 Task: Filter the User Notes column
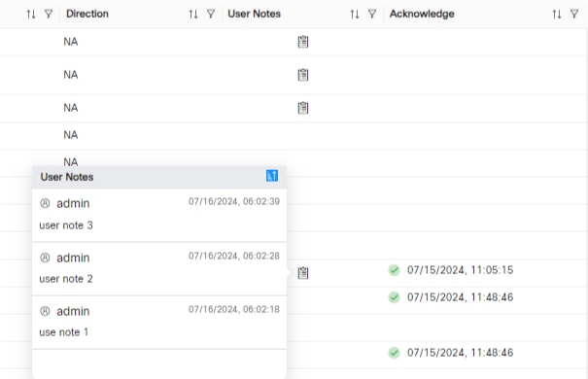pos(372,15)
